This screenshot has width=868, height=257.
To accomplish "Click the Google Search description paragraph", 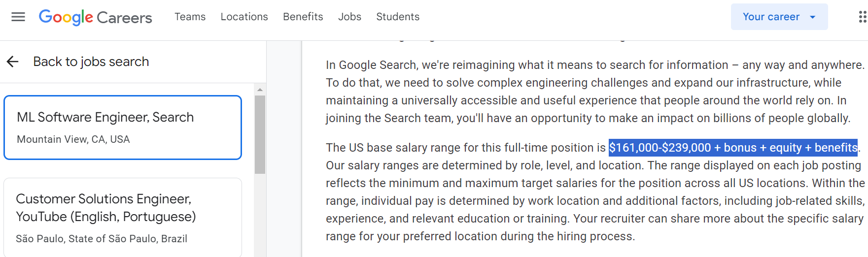I will click(x=595, y=92).
